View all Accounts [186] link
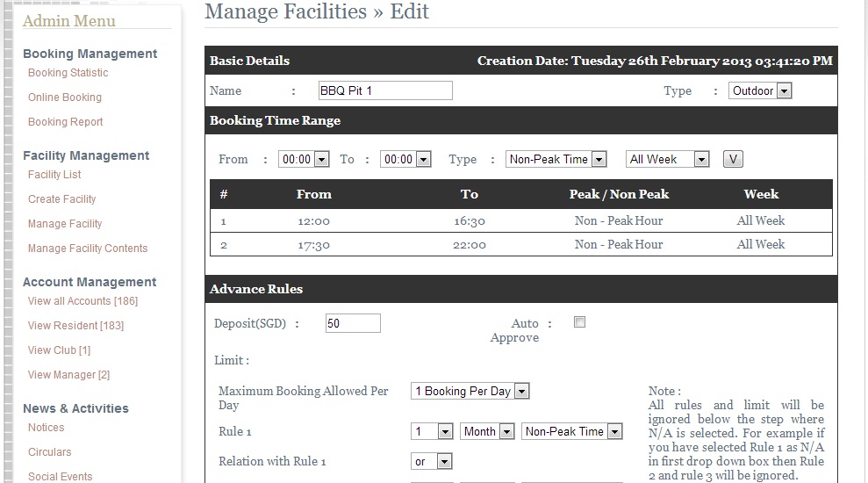868x483 pixels. (x=83, y=300)
